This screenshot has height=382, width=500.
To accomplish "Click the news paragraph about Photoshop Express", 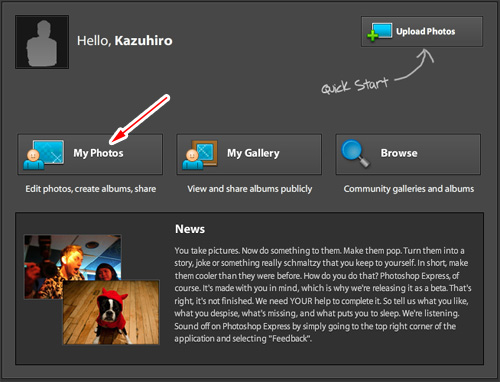I will pos(323,295).
